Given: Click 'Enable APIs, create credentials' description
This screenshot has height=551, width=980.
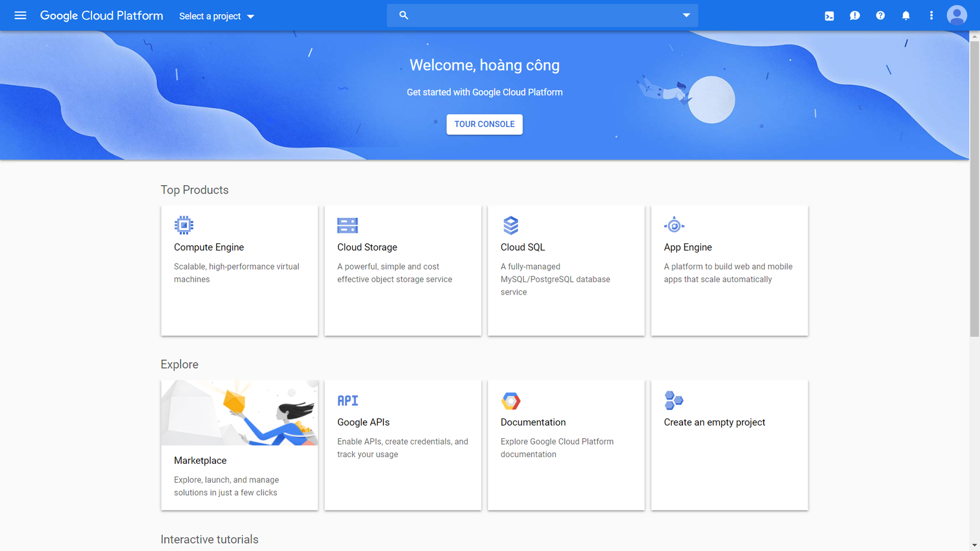Looking at the screenshot, I should pyautogui.click(x=403, y=448).
